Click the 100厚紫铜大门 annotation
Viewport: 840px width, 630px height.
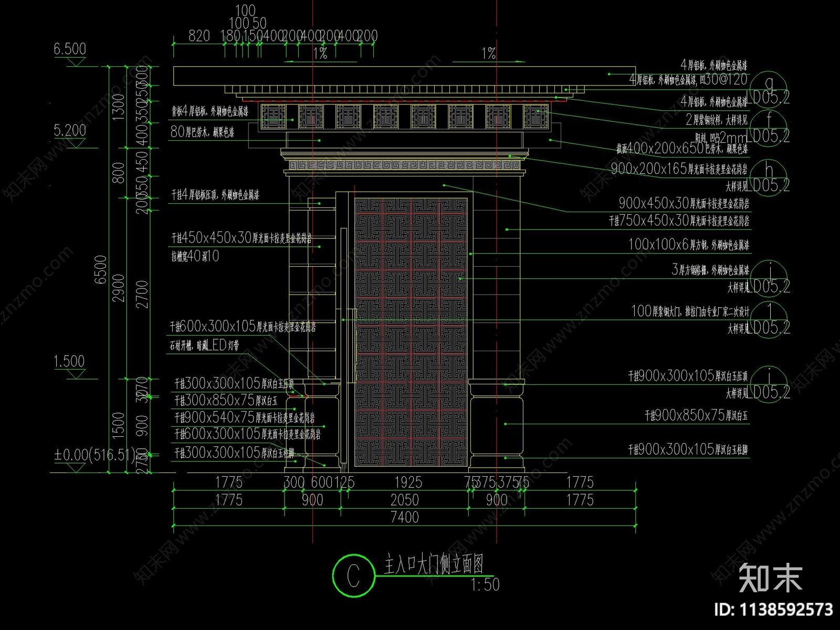coord(690,311)
